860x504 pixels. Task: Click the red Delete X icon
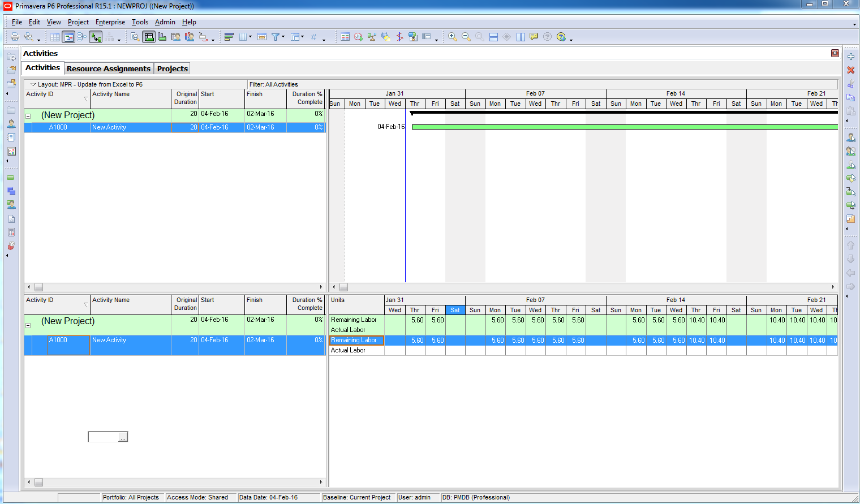click(850, 70)
